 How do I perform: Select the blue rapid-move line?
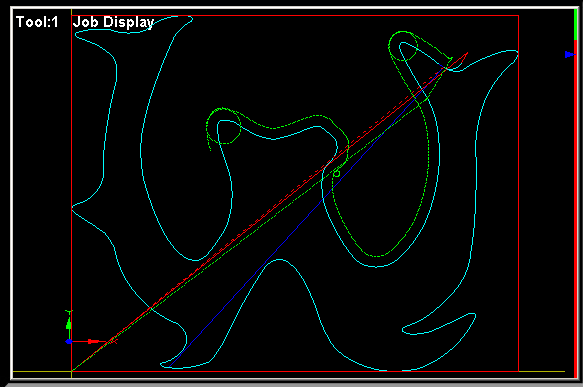[x=305, y=217]
